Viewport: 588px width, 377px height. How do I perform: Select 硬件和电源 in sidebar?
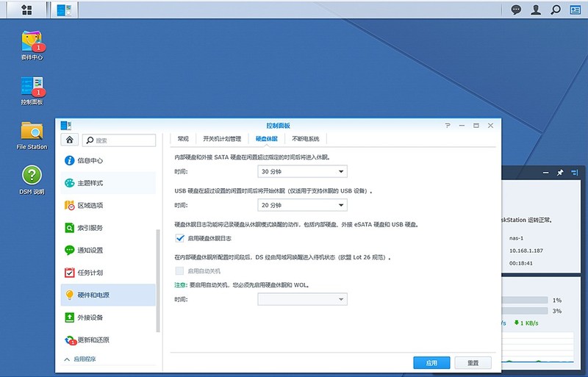(108, 295)
